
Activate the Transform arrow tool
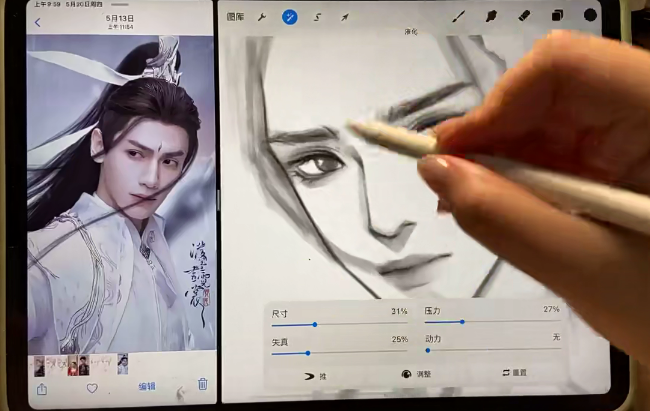coord(346,17)
